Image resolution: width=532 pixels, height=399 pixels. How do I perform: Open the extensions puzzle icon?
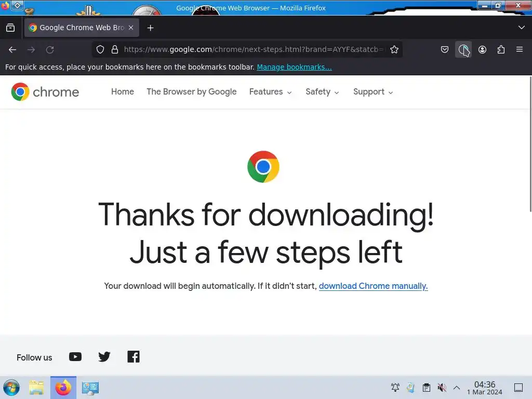coord(501,49)
